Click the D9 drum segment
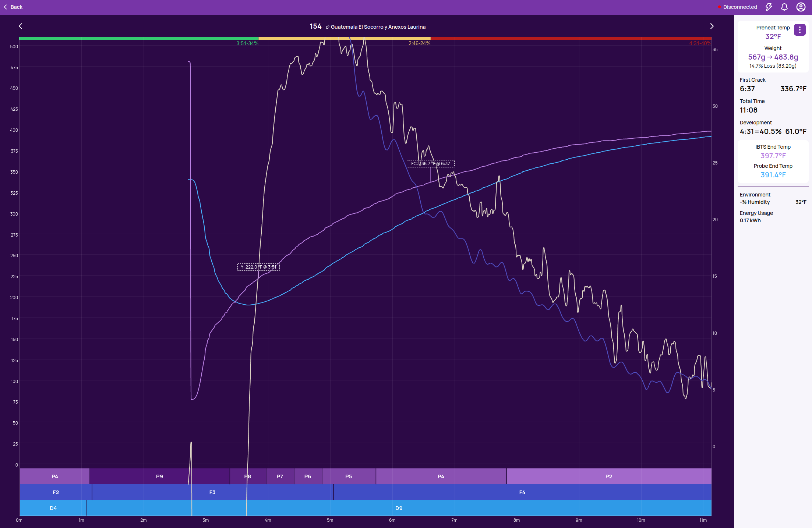This screenshot has width=812, height=528. coord(399,508)
